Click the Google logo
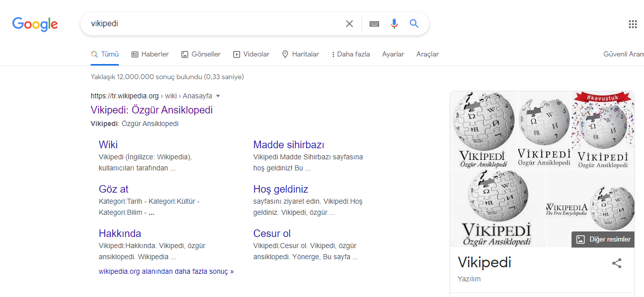This screenshot has height=297, width=644. pos(35,24)
